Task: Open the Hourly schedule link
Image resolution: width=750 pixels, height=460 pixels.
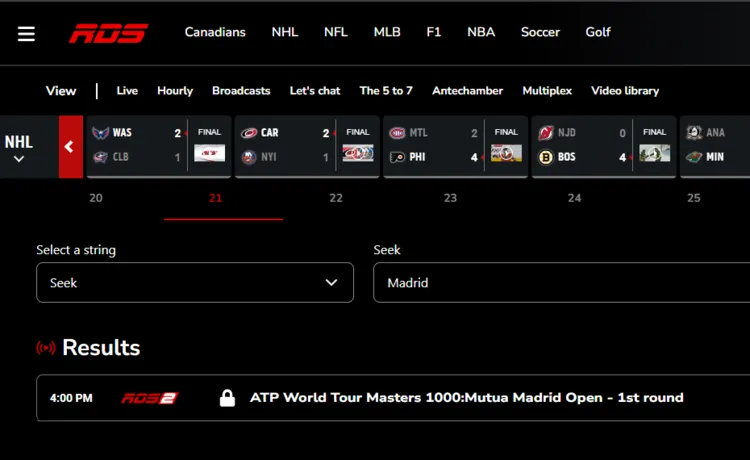Action: (175, 91)
